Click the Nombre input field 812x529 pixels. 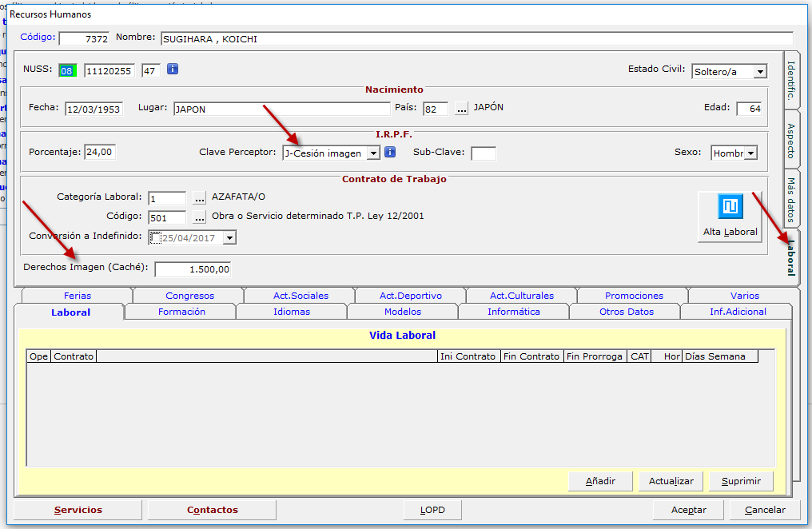click(477, 39)
